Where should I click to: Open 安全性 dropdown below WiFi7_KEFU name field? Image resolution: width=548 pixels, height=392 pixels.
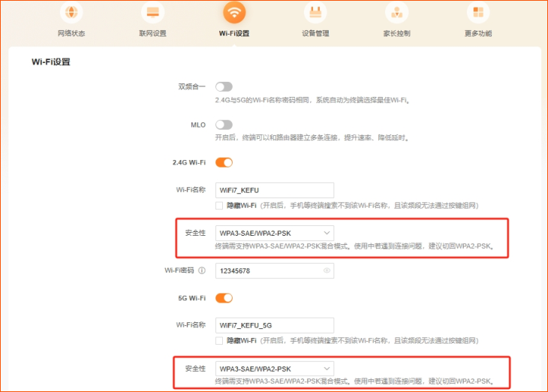274,233
